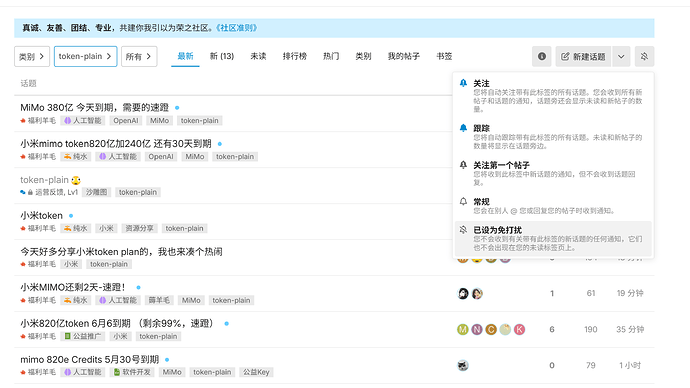Click the emoji beside token-plain topic title

(x=76, y=180)
